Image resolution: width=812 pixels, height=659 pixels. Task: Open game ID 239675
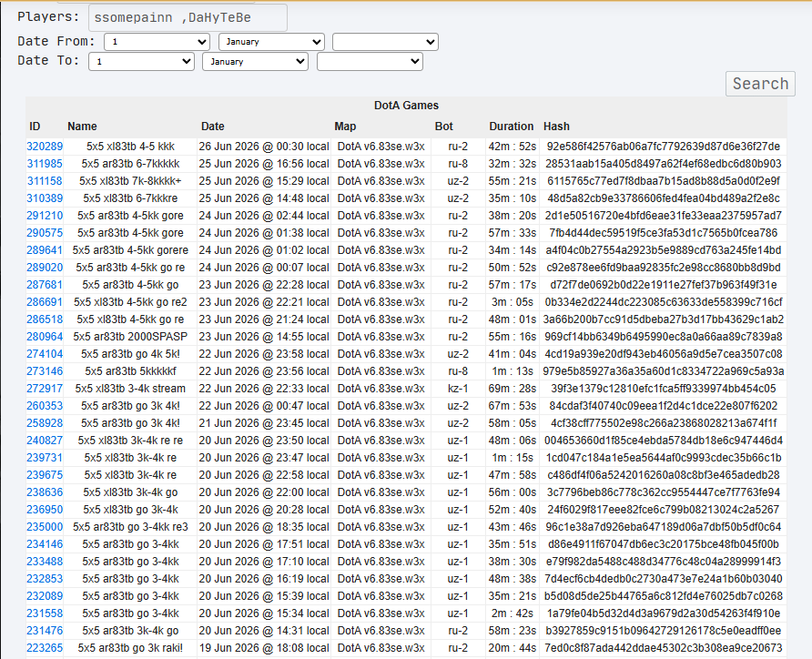pos(45,475)
